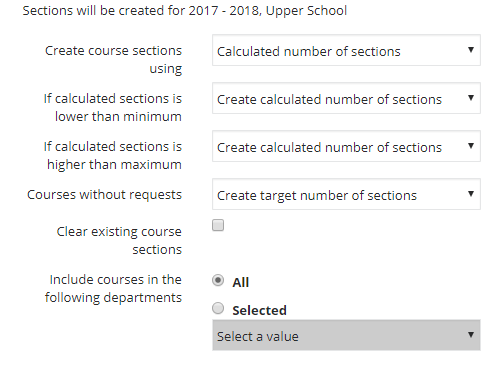This screenshot has height=367, width=497.
Task: Click the 'Create course sections using' label
Action: (x=113, y=59)
